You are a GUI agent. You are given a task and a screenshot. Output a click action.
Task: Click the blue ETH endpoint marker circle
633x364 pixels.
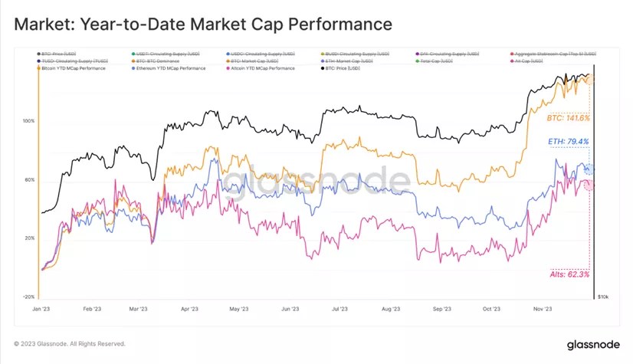589,169
